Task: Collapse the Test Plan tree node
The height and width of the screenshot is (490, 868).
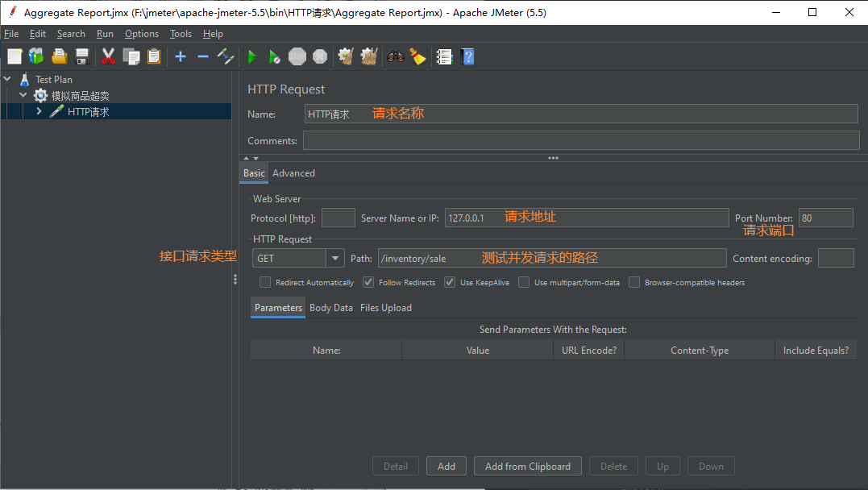Action: click(x=7, y=79)
